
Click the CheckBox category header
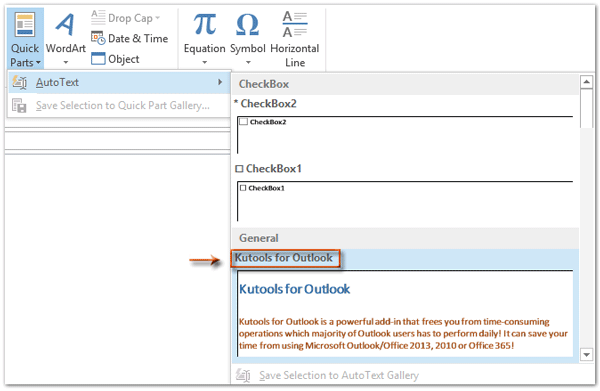click(x=405, y=84)
